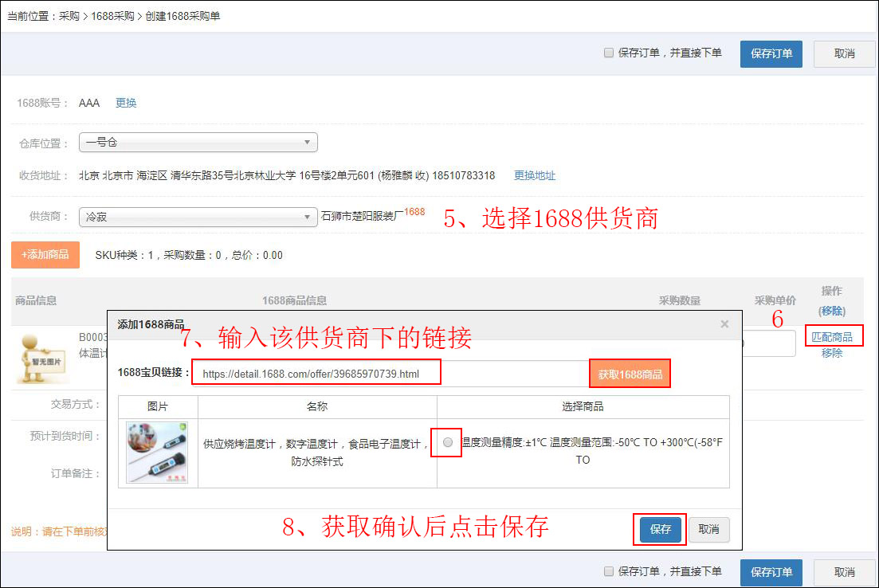Click the top-right 取消 button
The height and width of the screenshot is (588, 879).
[844, 54]
